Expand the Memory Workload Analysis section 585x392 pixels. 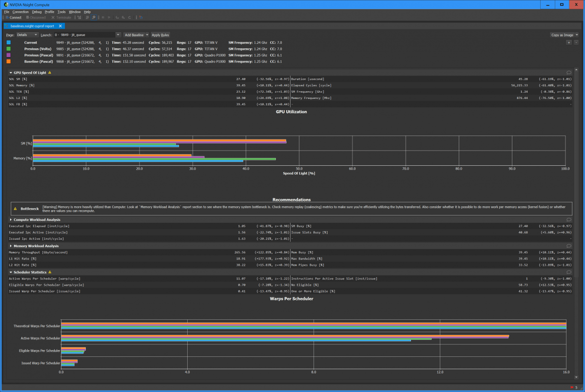point(11,246)
